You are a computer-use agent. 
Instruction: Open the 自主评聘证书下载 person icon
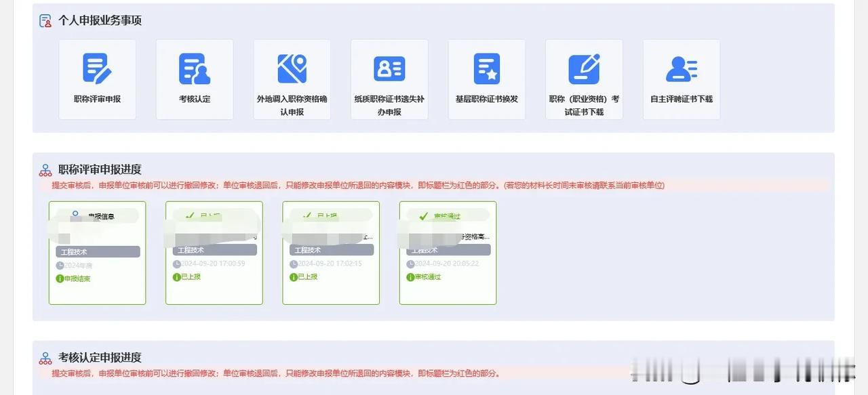682,68
